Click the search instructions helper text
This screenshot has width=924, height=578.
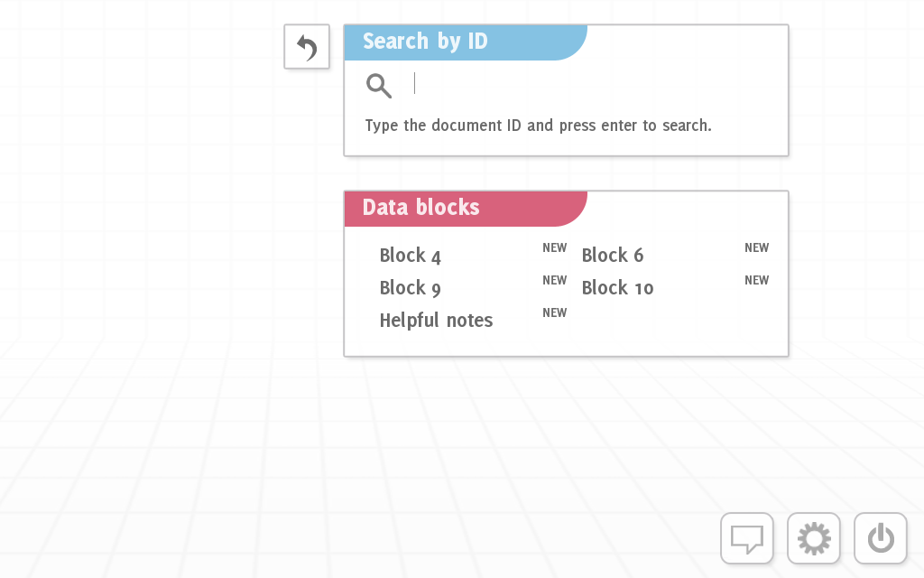pos(537,126)
